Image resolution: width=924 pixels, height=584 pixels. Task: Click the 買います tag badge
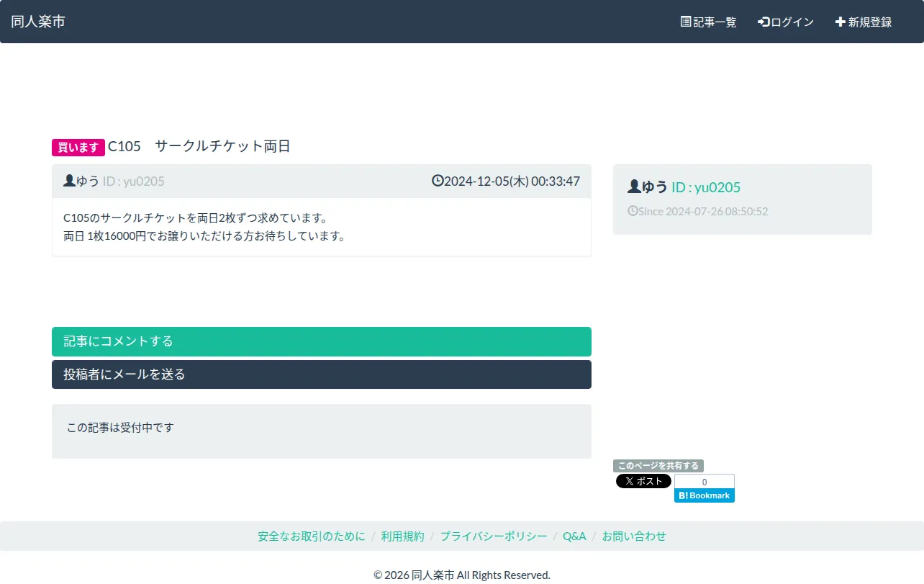[78, 148]
